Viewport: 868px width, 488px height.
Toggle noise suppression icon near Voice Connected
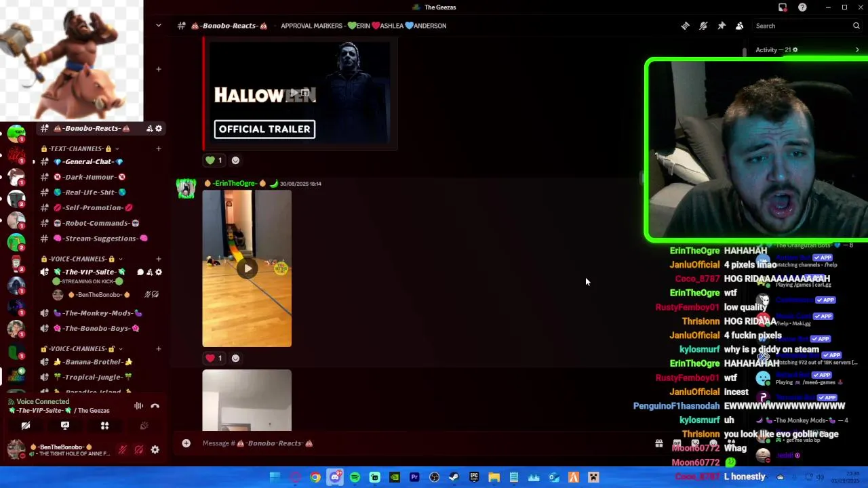click(138, 406)
